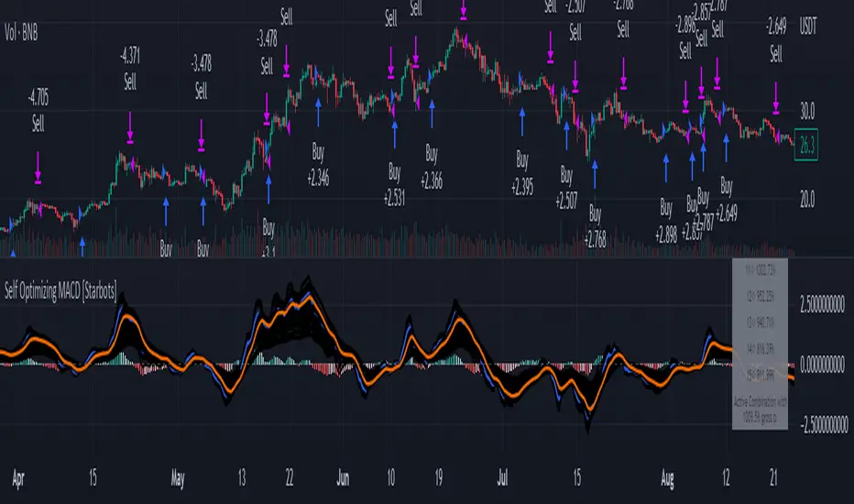Click the Sell arrow marked -2.649
The height and width of the screenshot is (504, 854).
775,98
